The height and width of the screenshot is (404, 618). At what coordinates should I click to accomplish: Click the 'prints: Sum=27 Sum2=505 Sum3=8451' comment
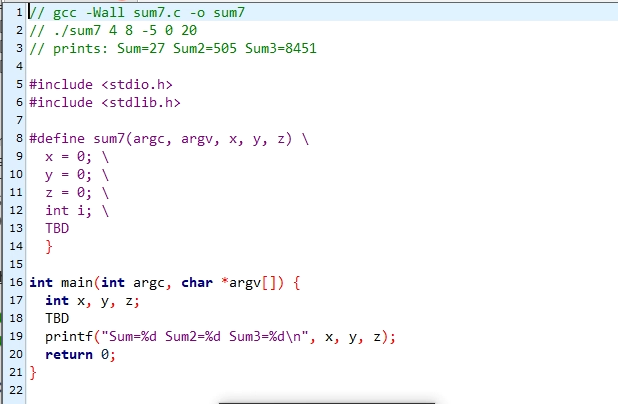coord(173,48)
